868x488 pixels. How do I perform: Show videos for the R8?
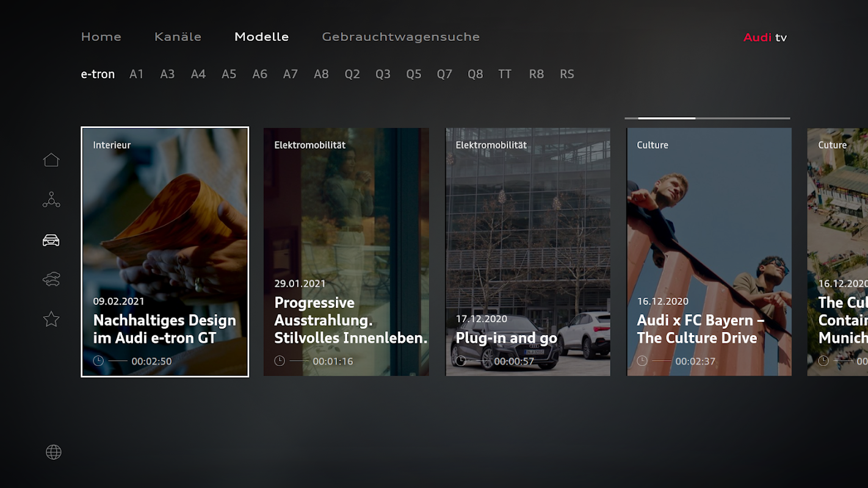[537, 74]
